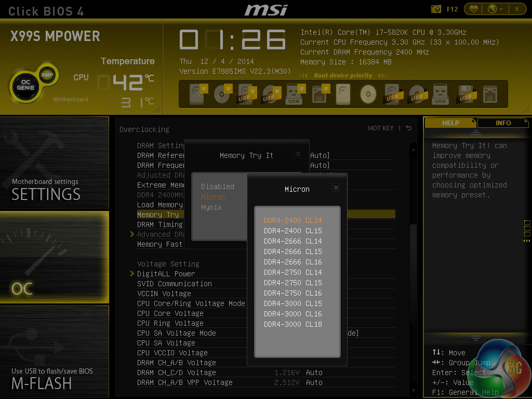
Task: Choose Disabled in Memory Try It list
Action: [x=218, y=187]
